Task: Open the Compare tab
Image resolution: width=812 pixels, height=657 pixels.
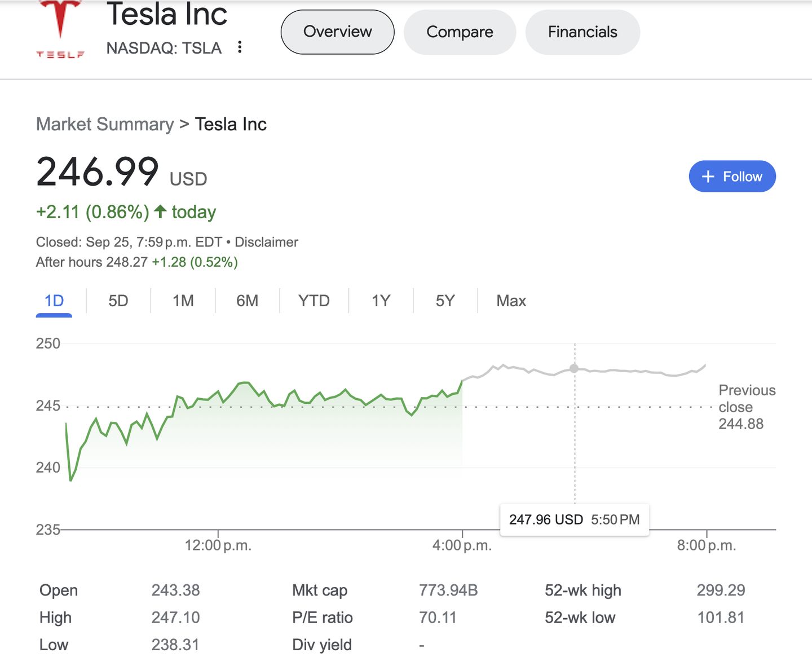Action: [x=460, y=32]
